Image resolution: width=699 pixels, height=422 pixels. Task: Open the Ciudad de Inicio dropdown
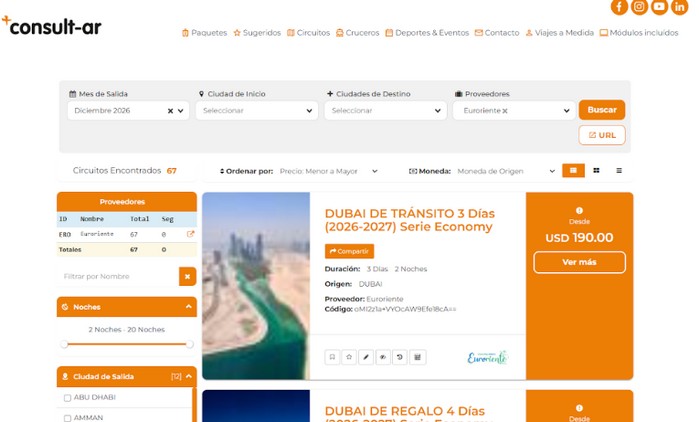coord(256,111)
